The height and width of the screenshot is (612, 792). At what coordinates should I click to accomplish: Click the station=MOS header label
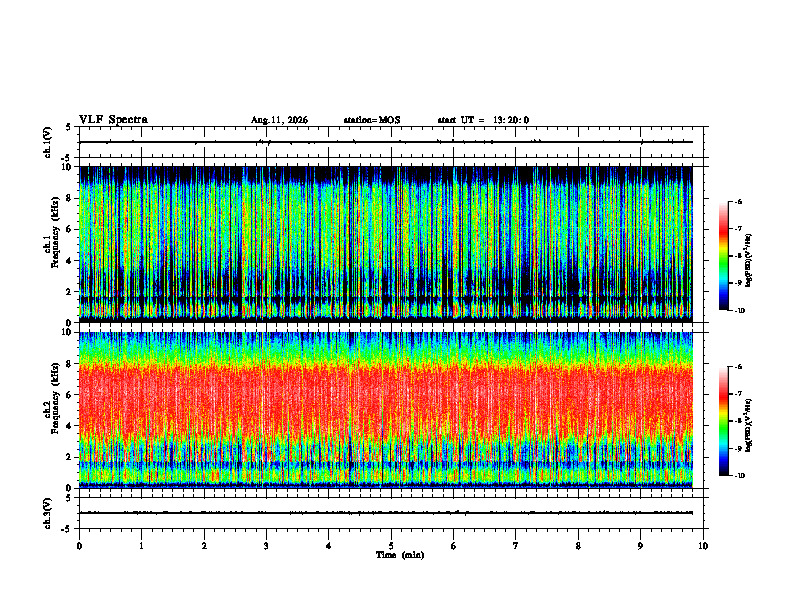(x=372, y=120)
